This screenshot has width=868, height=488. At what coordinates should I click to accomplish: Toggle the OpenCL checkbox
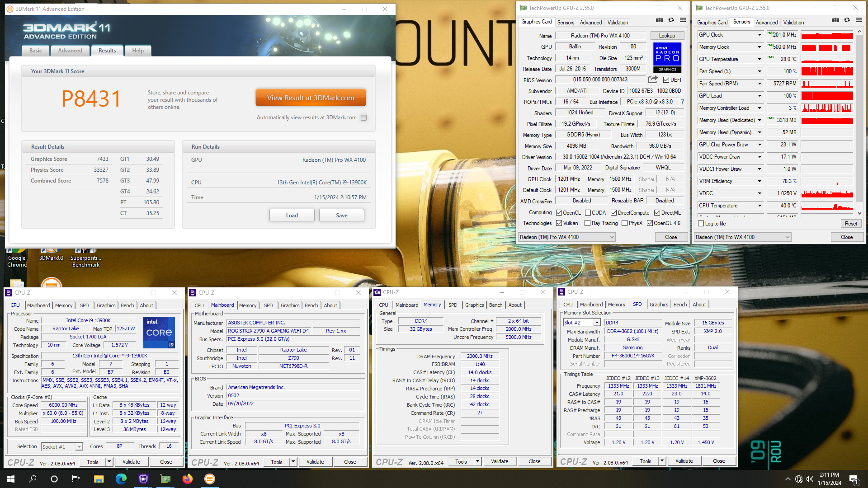click(559, 213)
